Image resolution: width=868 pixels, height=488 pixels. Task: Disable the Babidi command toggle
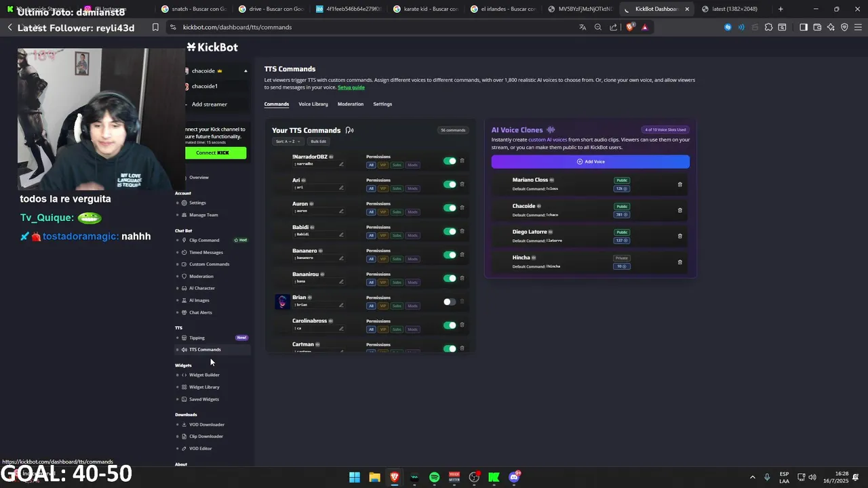pyautogui.click(x=450, y=231)
